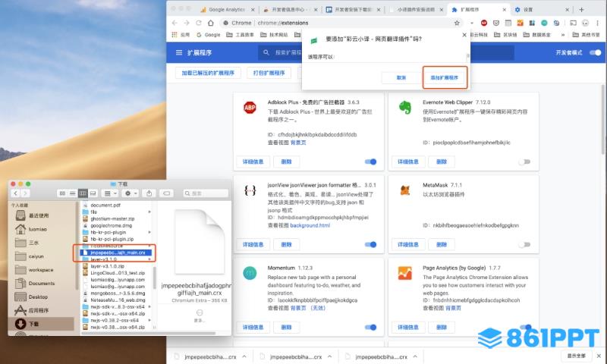Switch to the 设置 tab
The height and width of the screenshot is (364, 607).
541,9
